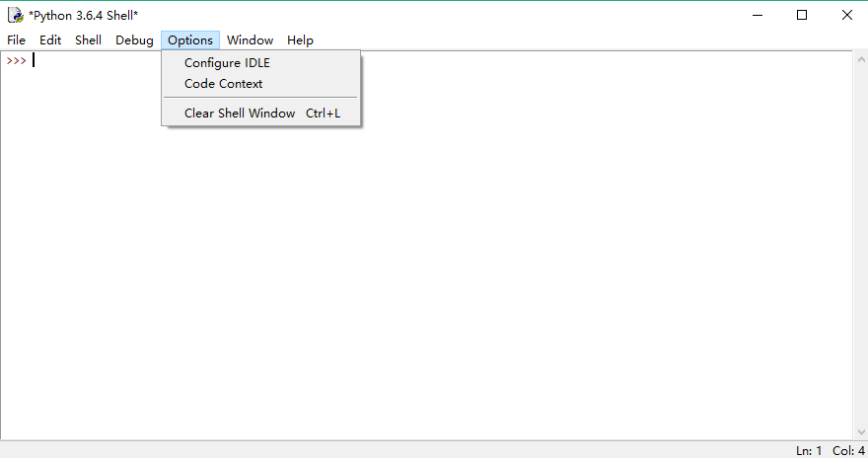Maximize the Python Shell window

click(x=802, y=15)
